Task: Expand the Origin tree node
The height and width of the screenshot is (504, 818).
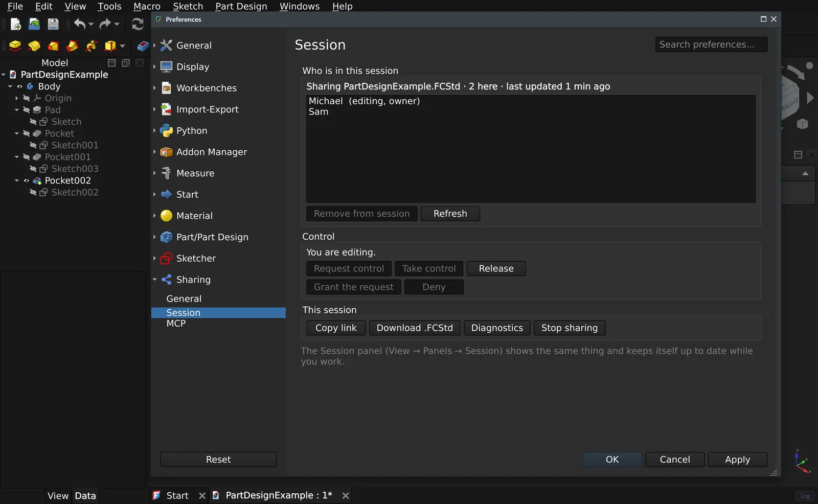Action: tap(17, 98)
